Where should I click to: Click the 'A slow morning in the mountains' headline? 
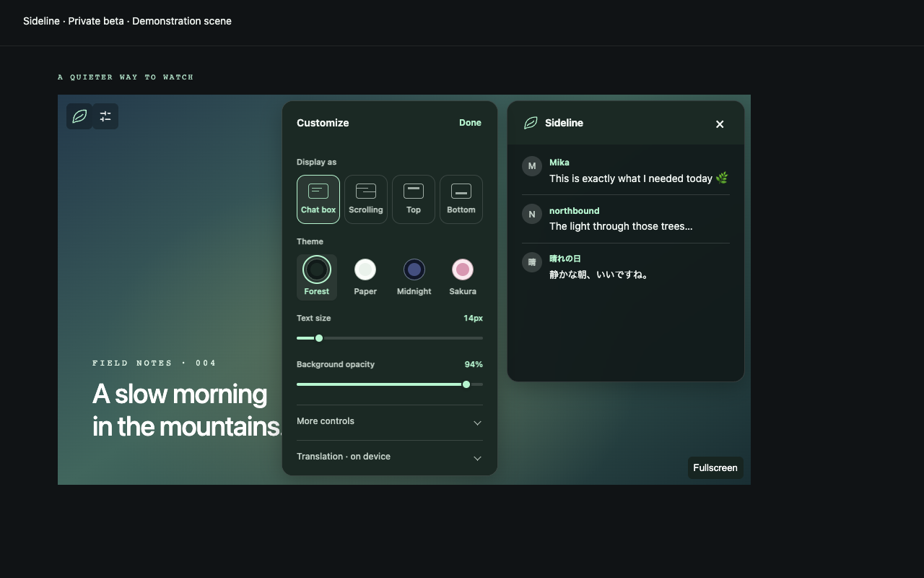[188, 410]
